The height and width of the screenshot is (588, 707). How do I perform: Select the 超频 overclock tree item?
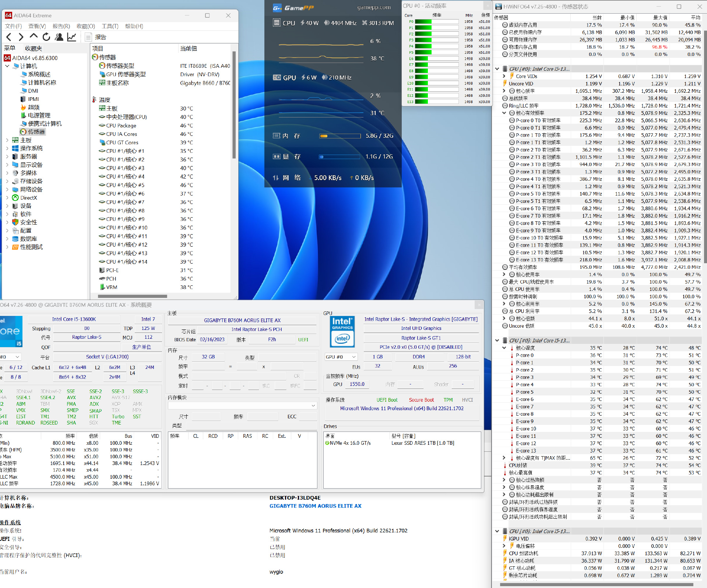(x=33, y=107)
